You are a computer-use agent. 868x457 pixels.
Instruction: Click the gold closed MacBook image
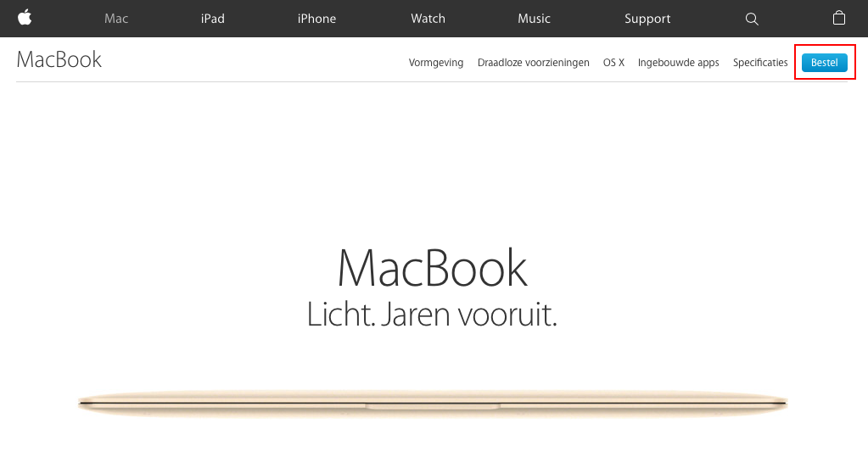coord(433,404)
